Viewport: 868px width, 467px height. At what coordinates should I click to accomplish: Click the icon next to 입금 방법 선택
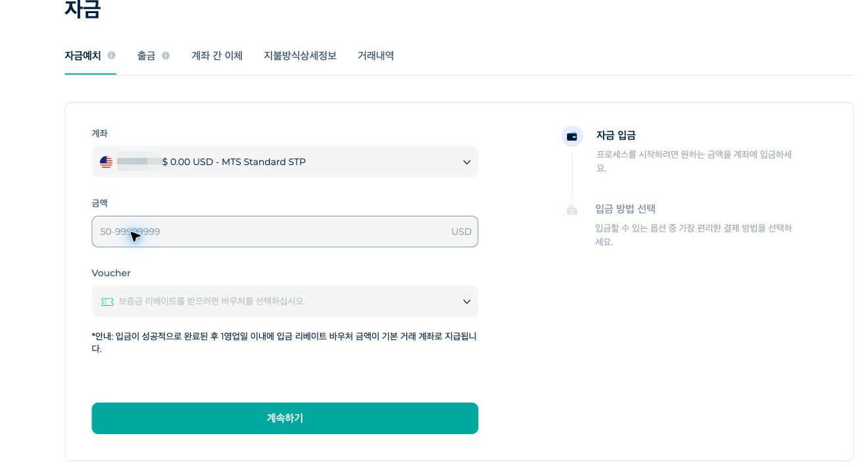[x=572, y=210]
